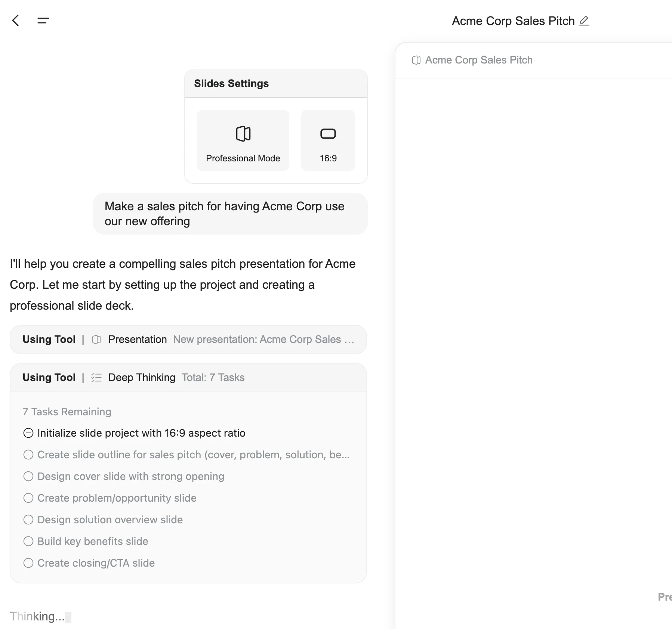Click the slides icon beside panel title
672x629 pixels.
416,60
